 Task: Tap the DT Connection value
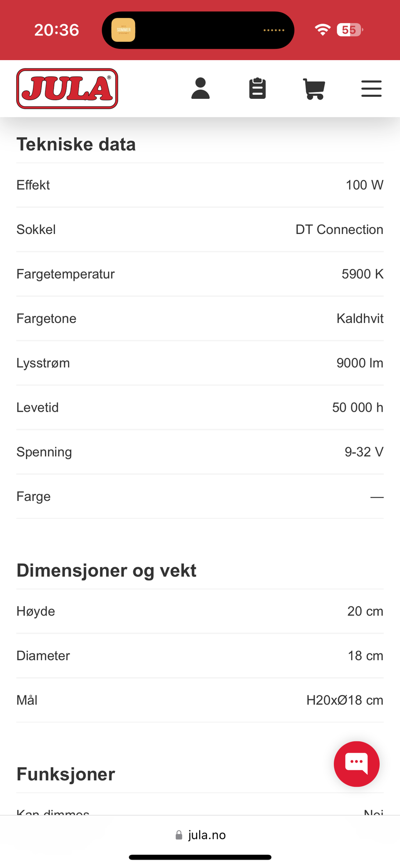339,229
